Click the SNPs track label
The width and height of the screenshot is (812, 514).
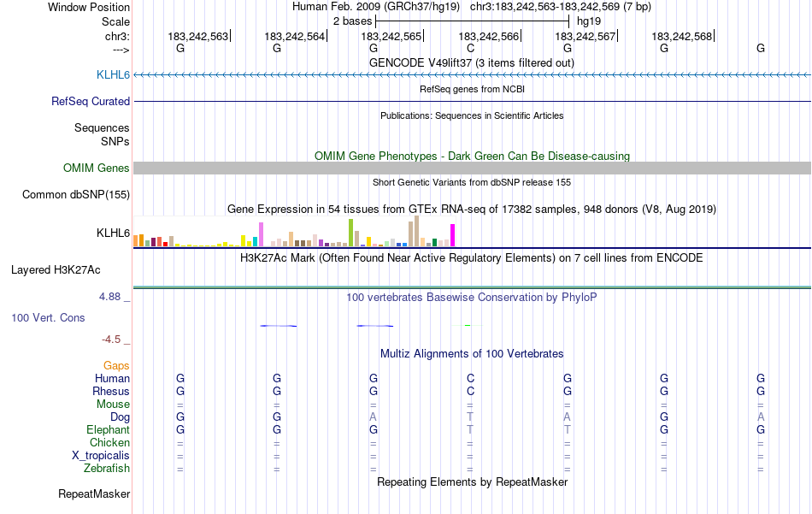(115, 141)
